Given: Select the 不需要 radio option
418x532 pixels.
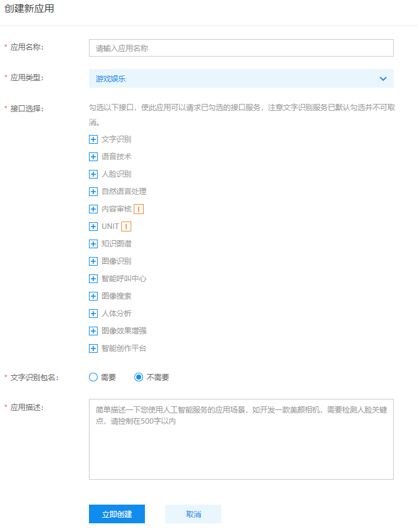Looking at the screenshot, I should click(x=139, y=377).
